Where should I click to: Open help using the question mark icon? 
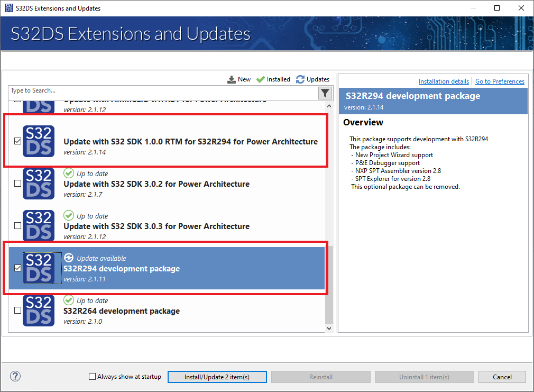15,376
